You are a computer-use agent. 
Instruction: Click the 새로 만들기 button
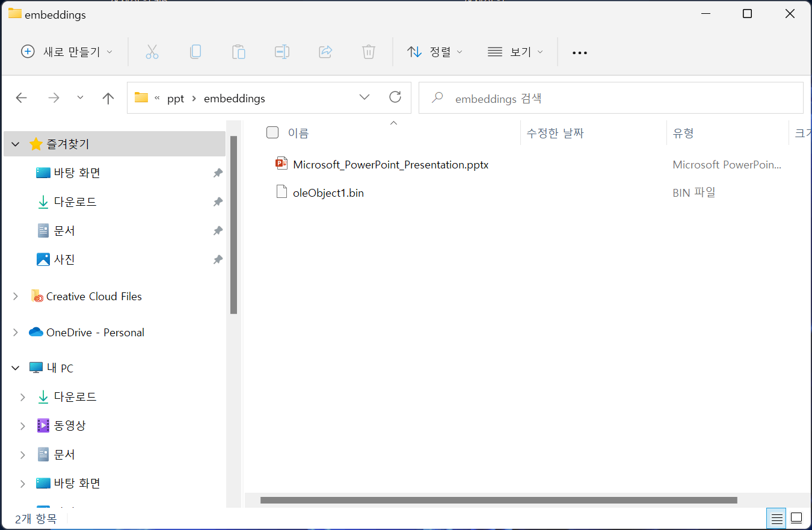tap(67, 52)
